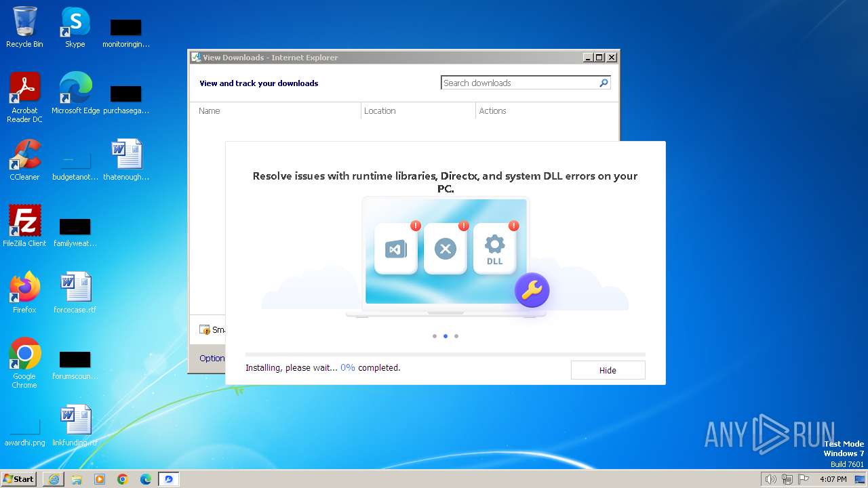Click the Action Center flag icon
This screenshot has width=868, height=488.
point(804,479)
